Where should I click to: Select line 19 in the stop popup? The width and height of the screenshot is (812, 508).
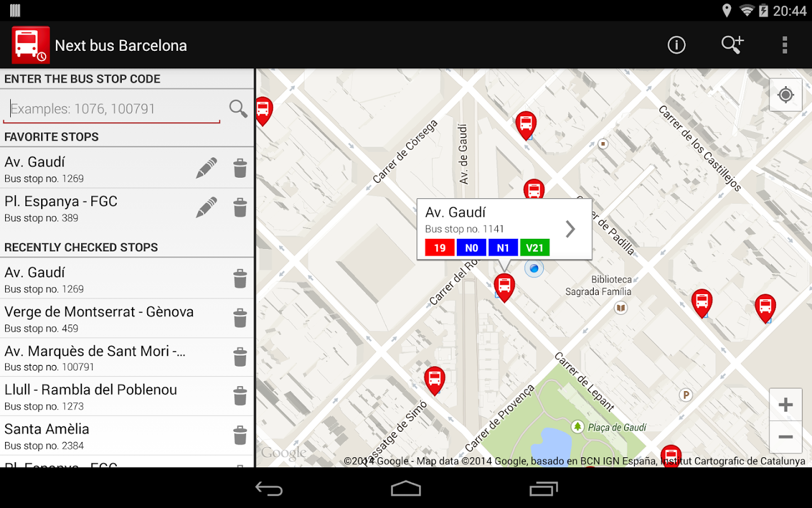click(439, 247)
